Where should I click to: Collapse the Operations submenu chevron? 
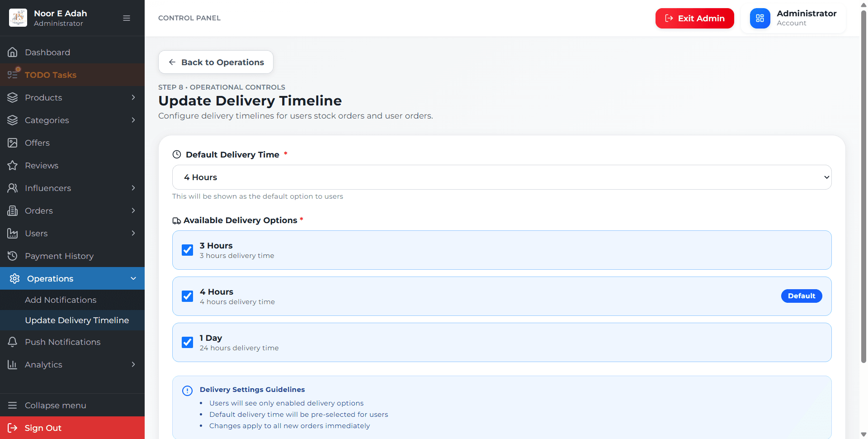click(133, 278)
